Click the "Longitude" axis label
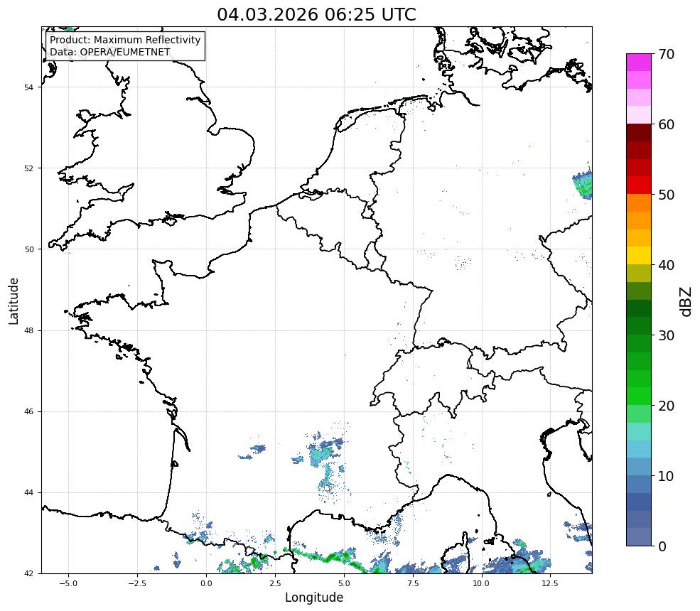Viewport: 700px width, 611px height. tap(314, 598)
